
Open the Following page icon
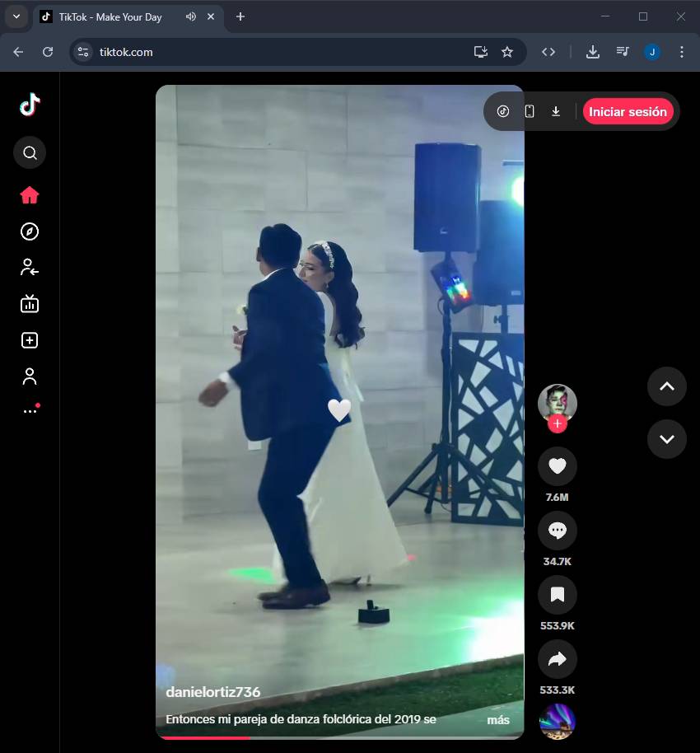(30, 267)
